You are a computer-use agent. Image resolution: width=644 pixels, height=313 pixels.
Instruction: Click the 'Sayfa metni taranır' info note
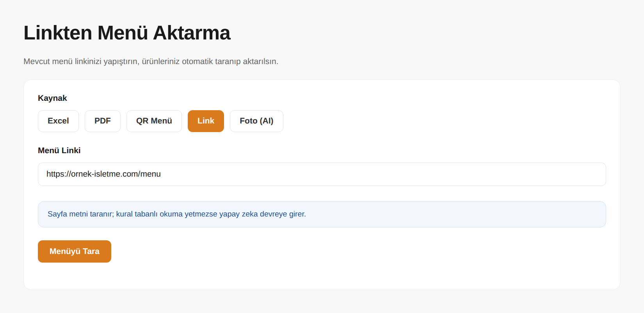click(x=322, y=214)
